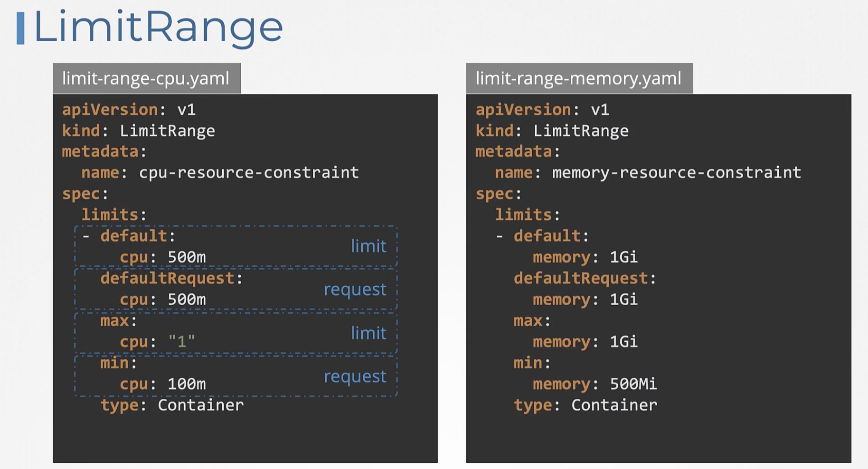Click the request annotation beside defaultRequest
This screenshot has width=868, height=469.
(x=355, y=289)
